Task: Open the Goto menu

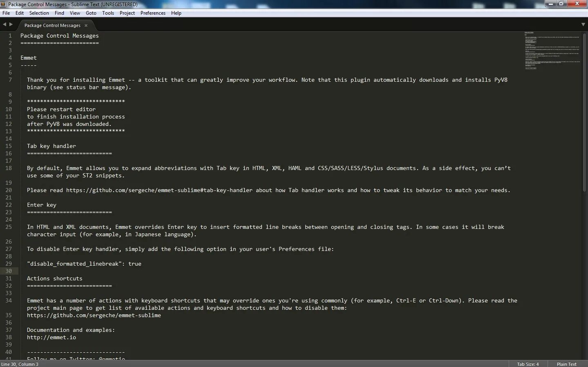Action: pos(91,13)
